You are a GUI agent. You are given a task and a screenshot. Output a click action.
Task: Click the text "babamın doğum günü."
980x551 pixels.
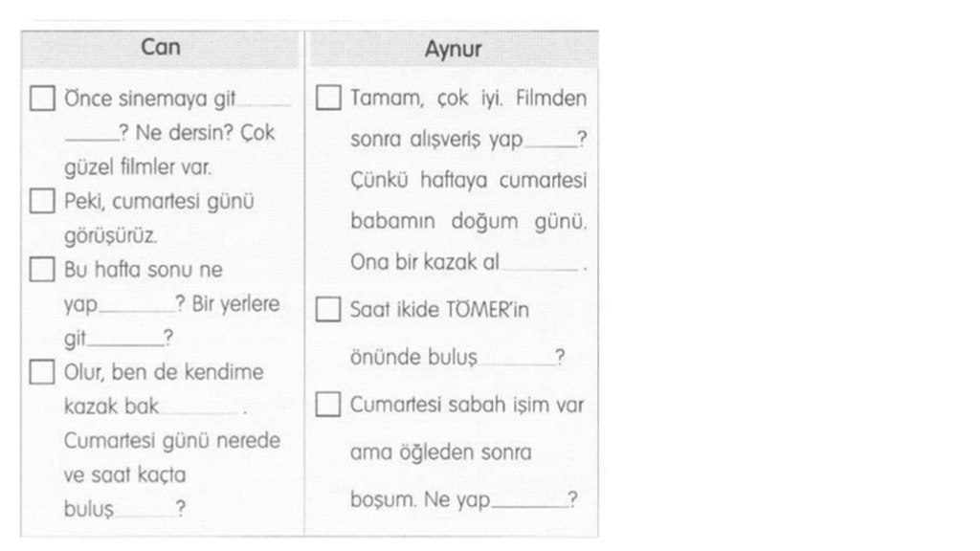(x=469, y=222)
